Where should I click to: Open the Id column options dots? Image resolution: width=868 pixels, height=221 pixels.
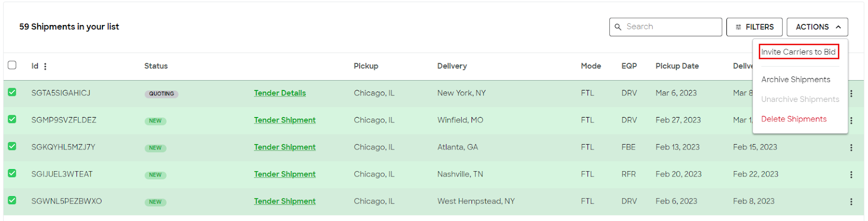click(x=45, y=67)
